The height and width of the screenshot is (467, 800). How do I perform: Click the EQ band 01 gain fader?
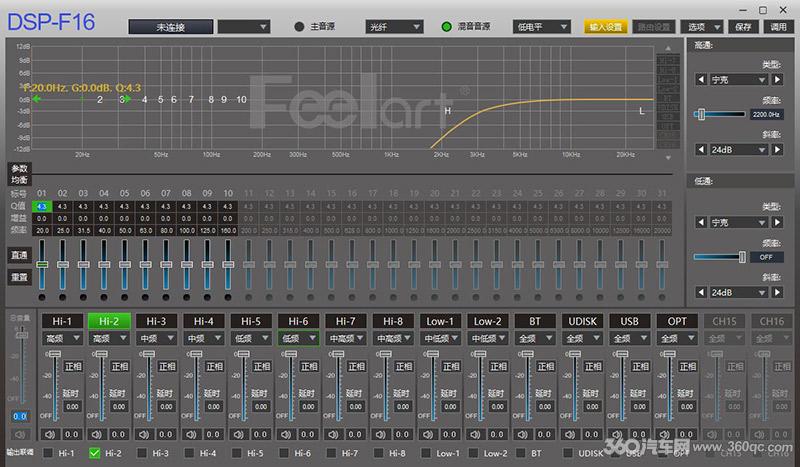tap(42, 264)
